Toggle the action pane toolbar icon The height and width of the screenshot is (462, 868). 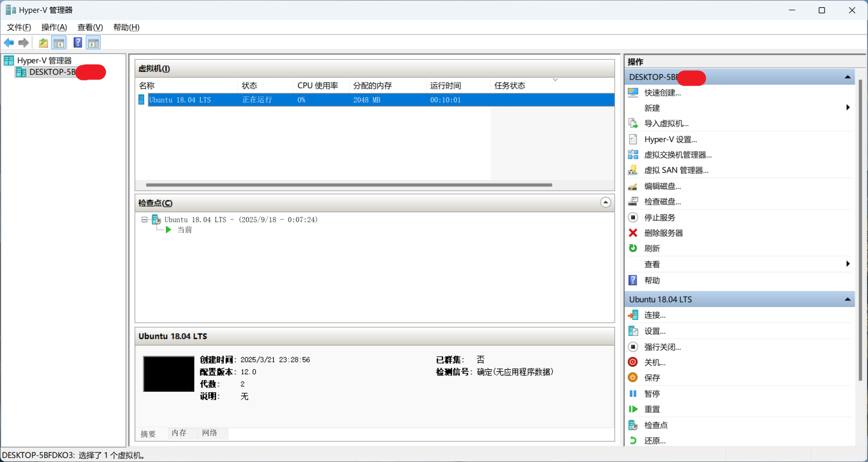[93, 43]
